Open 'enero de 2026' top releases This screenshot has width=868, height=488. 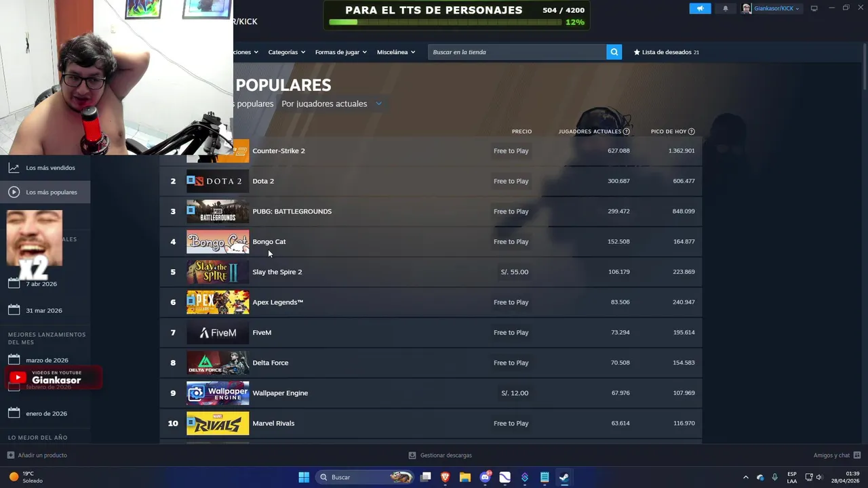[x=46, y=413]
